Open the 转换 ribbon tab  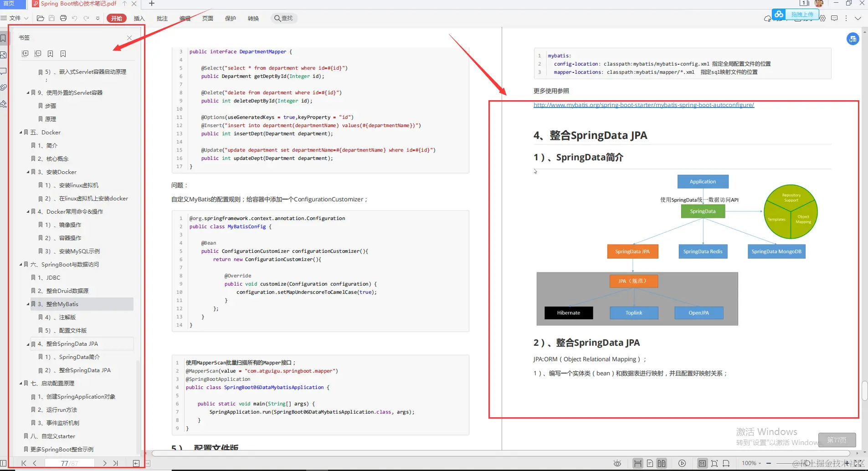tap(253, 19)
